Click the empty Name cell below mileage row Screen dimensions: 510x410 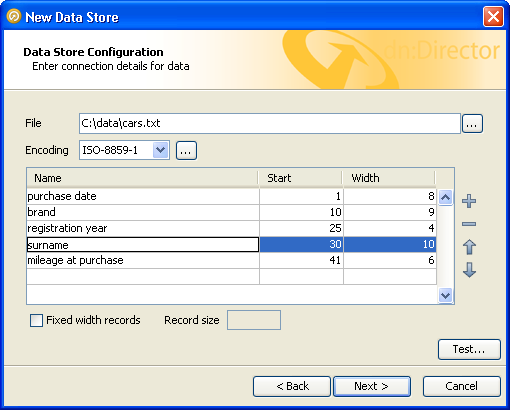tap(143, 276)
